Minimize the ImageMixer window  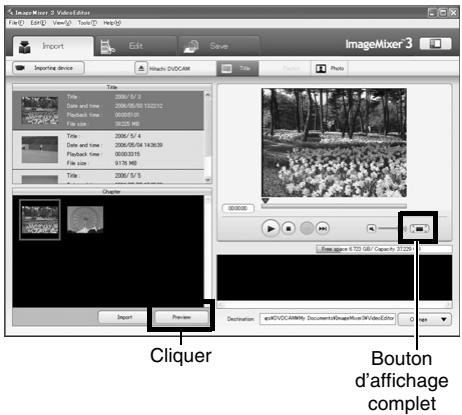432,13
